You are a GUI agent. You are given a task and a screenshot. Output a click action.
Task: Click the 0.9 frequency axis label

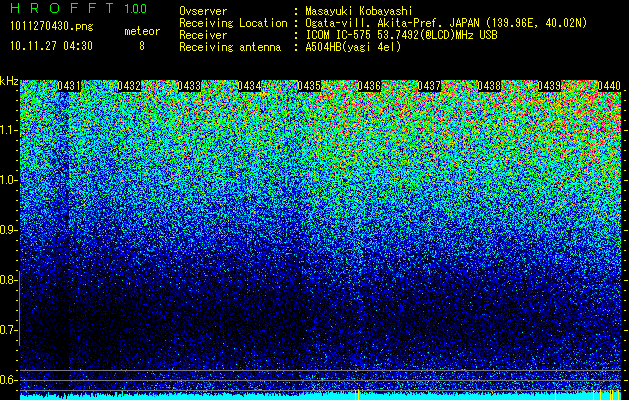tap(8, 230)
